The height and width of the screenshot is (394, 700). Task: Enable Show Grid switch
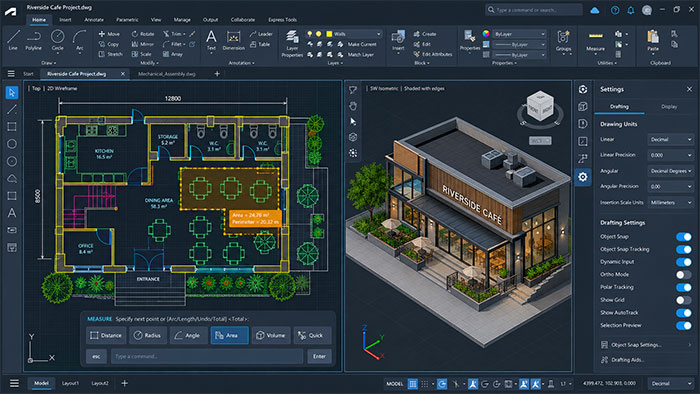(x=683, y=300)
